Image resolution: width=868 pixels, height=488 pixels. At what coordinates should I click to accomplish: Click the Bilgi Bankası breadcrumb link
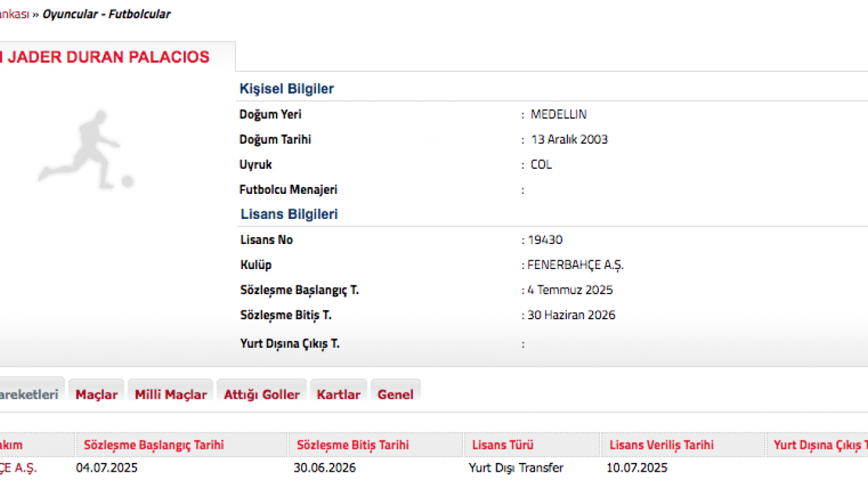coord(14,14)
